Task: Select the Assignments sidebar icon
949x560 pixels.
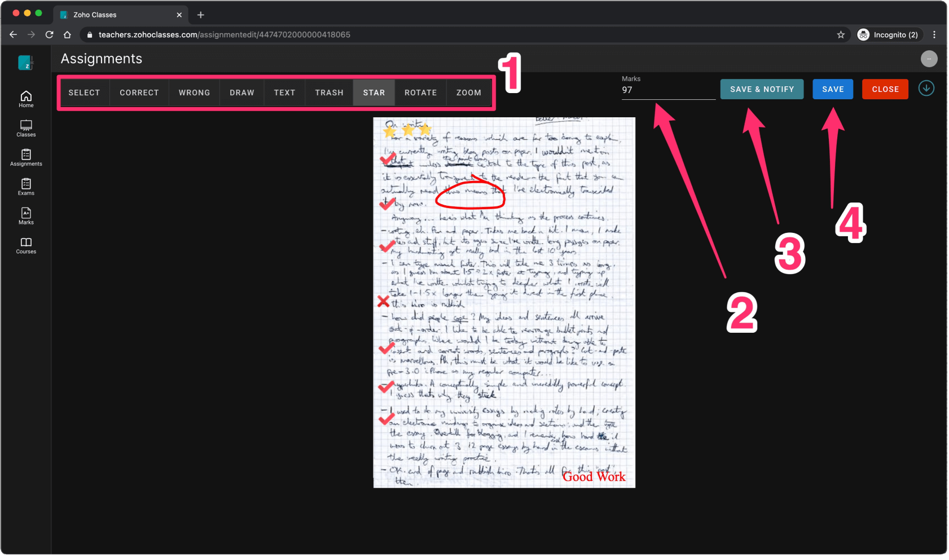Action: pyautogui.click(x=25, y=158)
